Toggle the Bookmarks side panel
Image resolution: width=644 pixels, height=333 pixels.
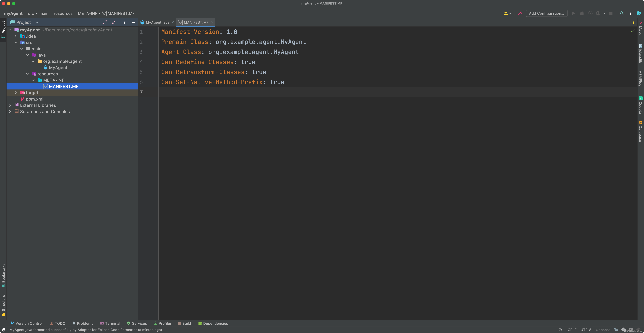click(3, 275)
